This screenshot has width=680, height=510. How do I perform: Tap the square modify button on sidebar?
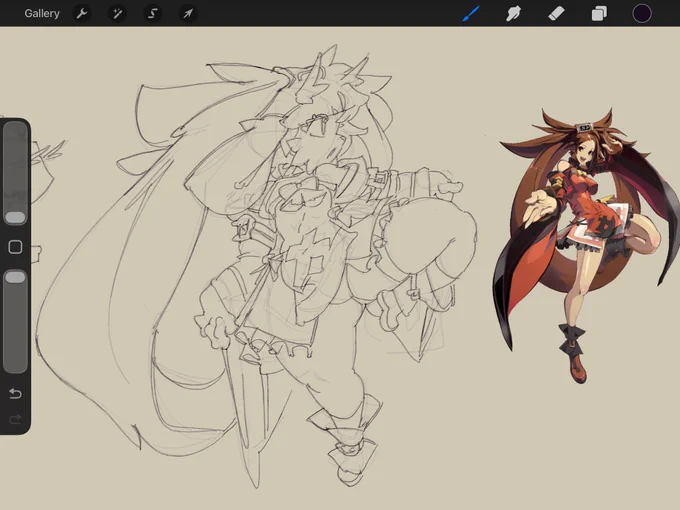tap(15, 247)
